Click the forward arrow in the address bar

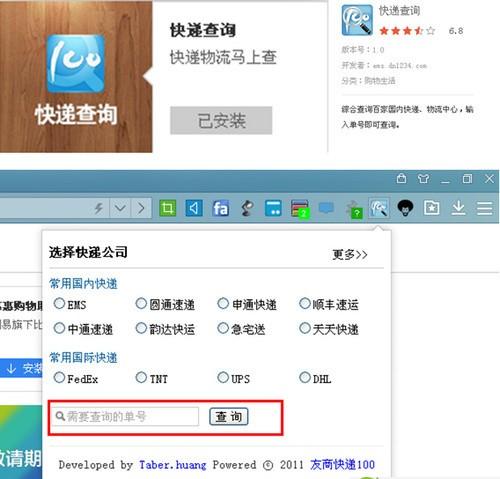[x=141, y=209]
